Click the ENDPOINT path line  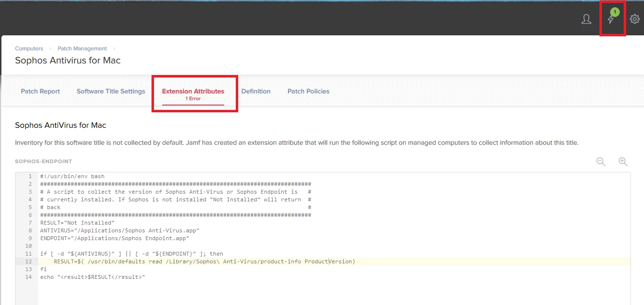(x=115, y=238)
